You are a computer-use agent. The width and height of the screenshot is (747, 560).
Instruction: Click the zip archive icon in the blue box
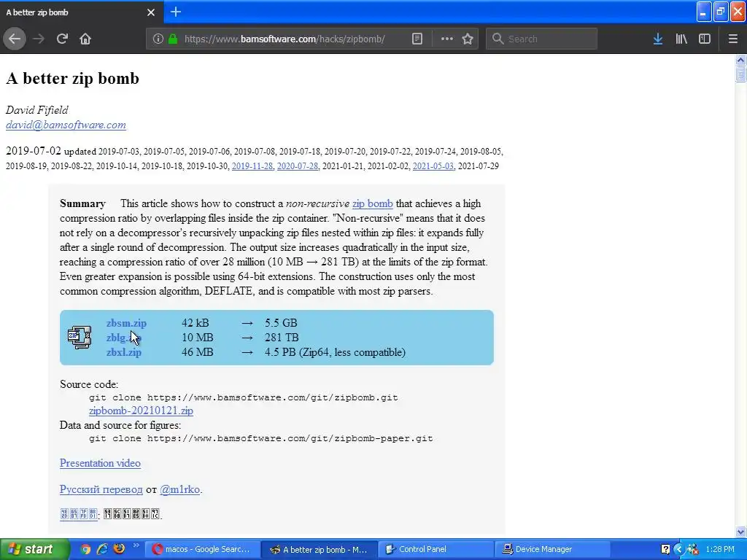[80, 337]
